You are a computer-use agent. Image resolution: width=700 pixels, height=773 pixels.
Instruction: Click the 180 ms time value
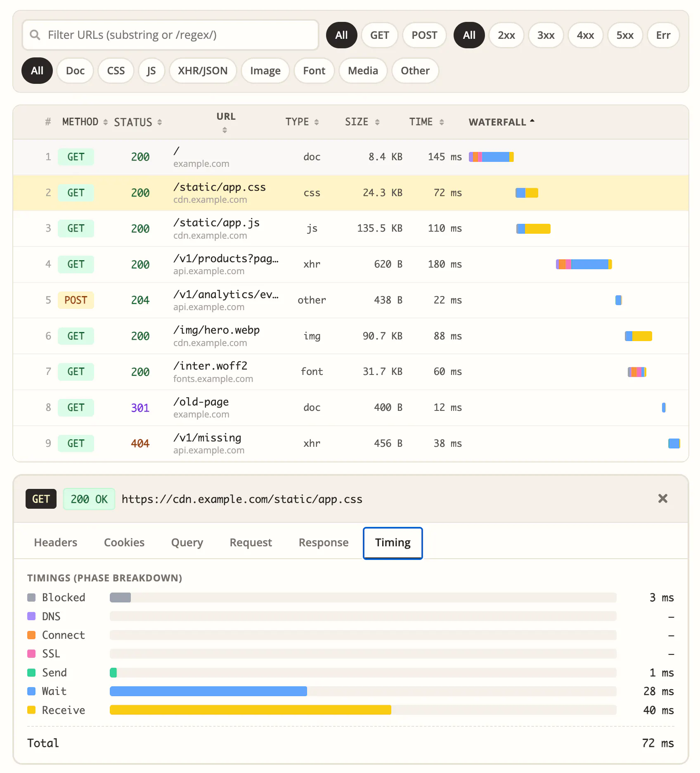445,264
